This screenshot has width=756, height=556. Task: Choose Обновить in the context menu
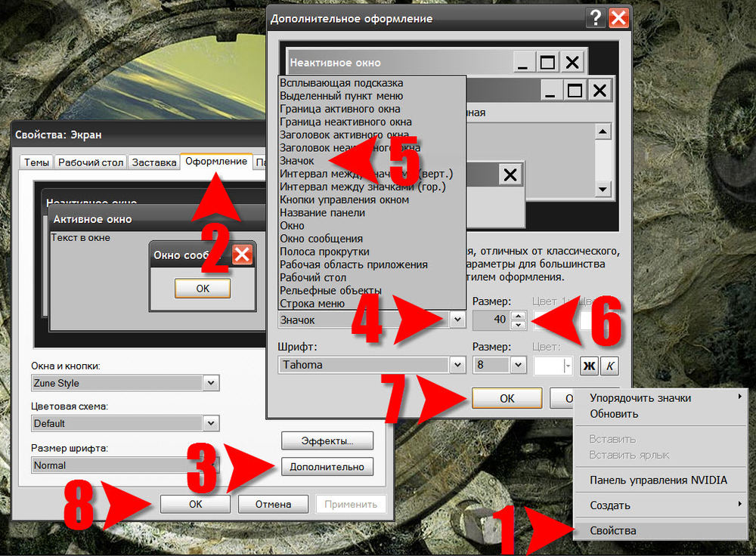tap(659, 414)
